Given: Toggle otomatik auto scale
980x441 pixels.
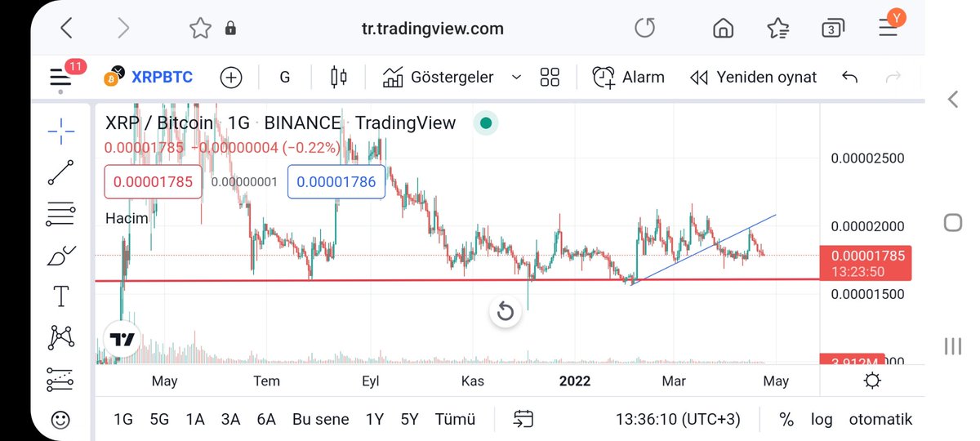Looking at the screenshot, I should coord(880,420).
